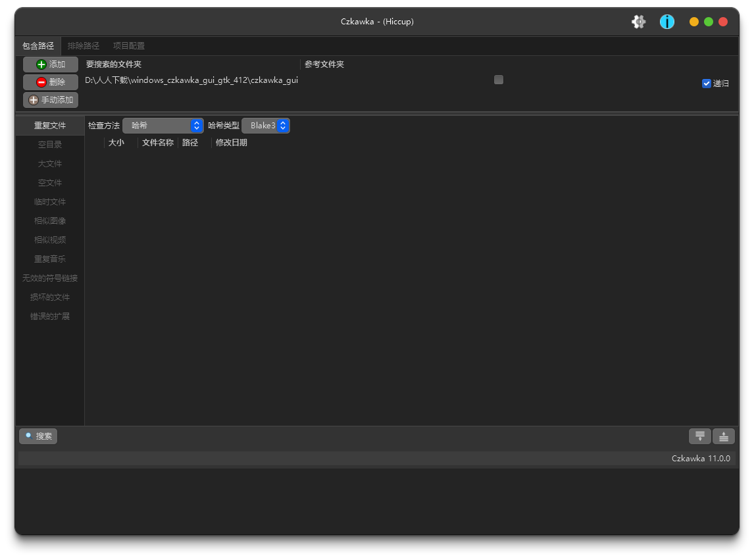Click the blue info icon
Image resolution: width=754 pixels, height=560 pixels.
click(x=667, y=22)
